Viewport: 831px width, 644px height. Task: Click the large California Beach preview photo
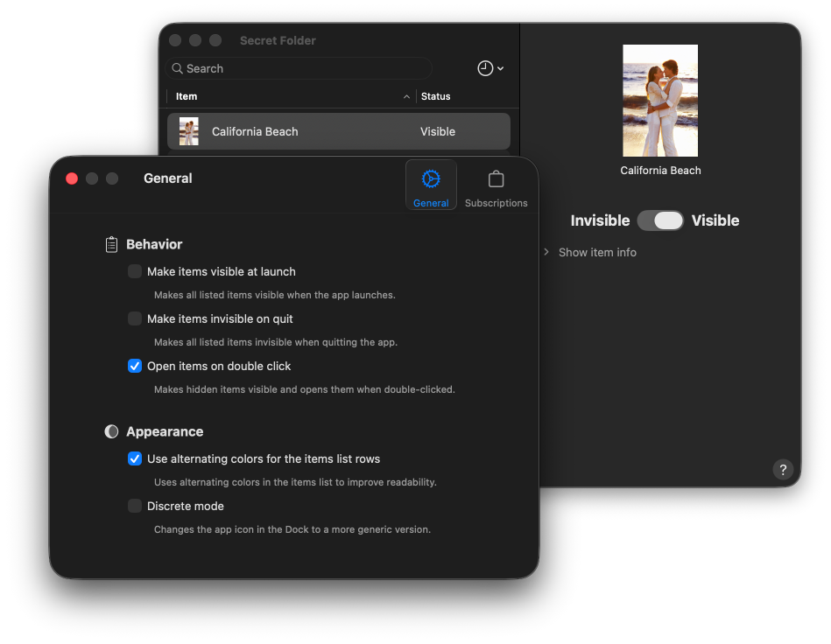point(660,101)
